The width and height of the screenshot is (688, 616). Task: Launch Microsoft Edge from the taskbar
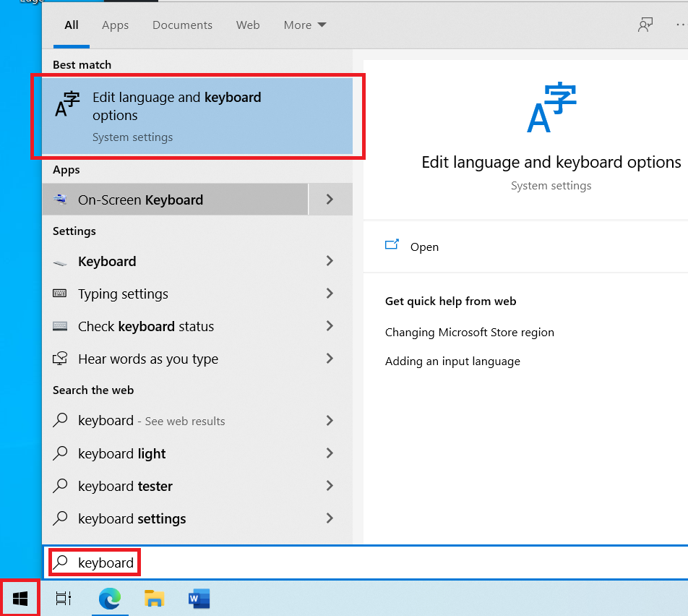[x=110, y=598]
